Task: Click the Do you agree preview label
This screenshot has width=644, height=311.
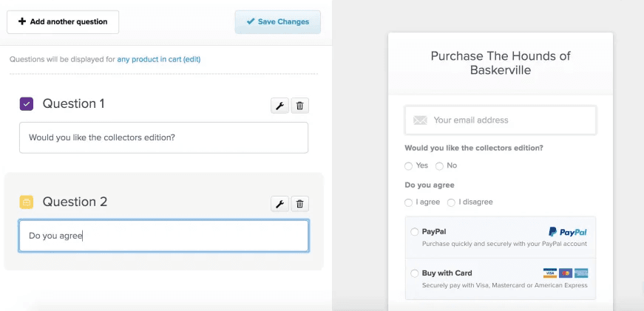Action: coord(430,185)
